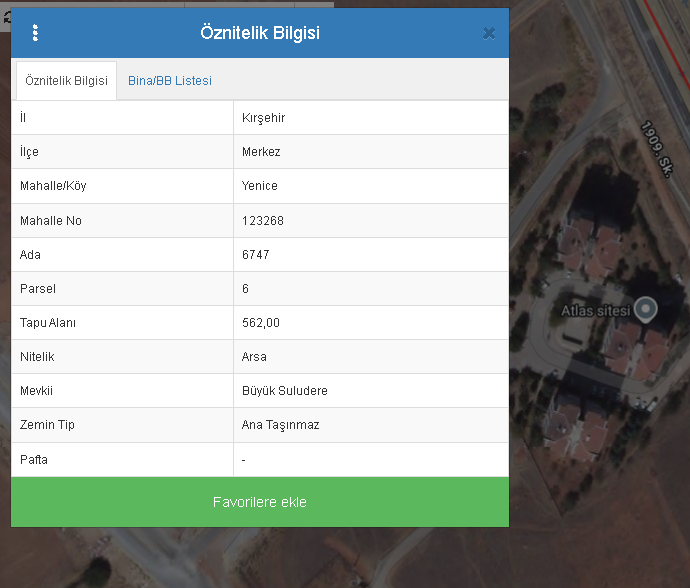Select the Mevkii value Büyük Suludere

[284, 391]
